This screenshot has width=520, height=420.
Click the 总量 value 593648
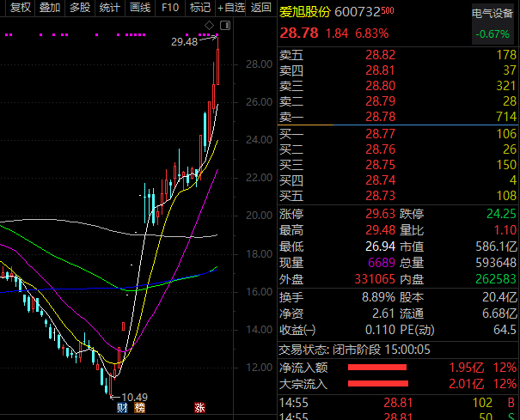click(x=496, y=263)
